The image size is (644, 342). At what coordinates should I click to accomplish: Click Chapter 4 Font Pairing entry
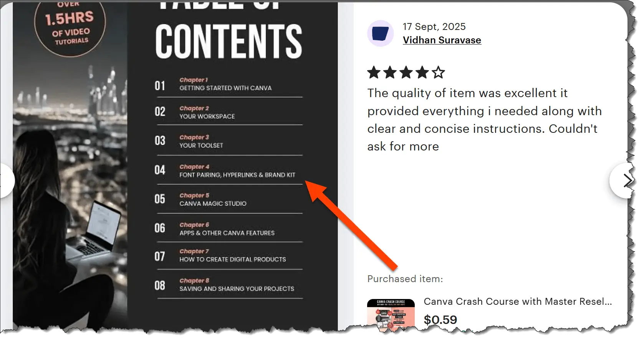coord(228,170)
